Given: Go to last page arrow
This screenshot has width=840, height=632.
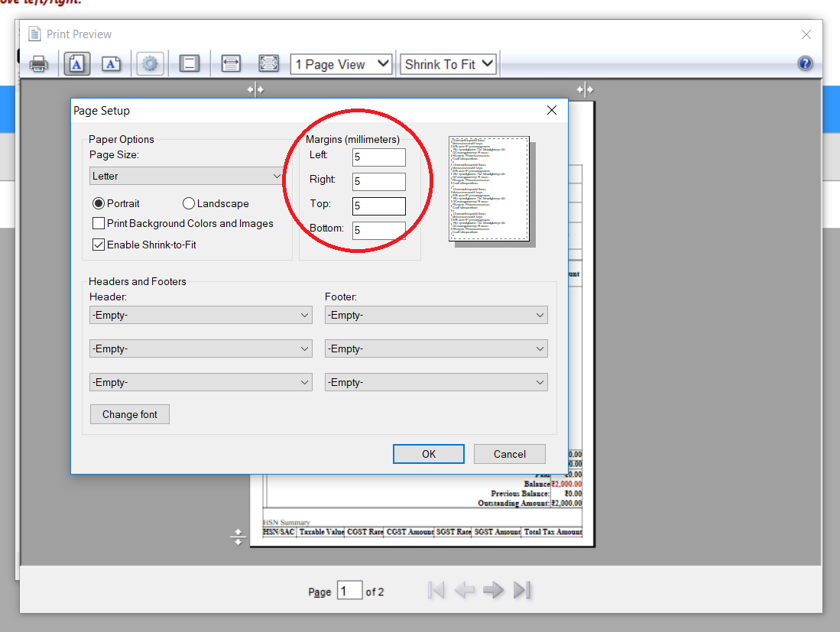Looking at the screenshot, I should (x=522, y=590).
